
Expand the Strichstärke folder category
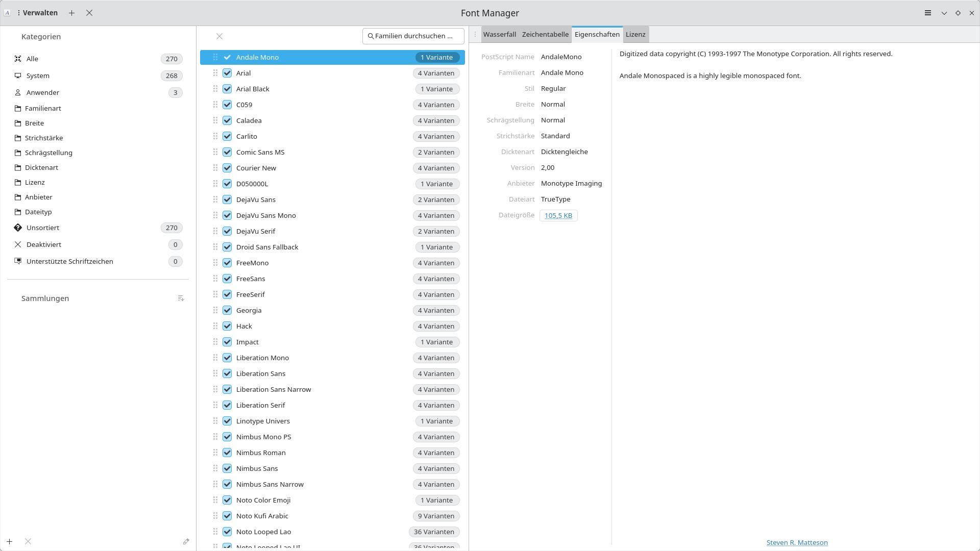pos(98,138)
